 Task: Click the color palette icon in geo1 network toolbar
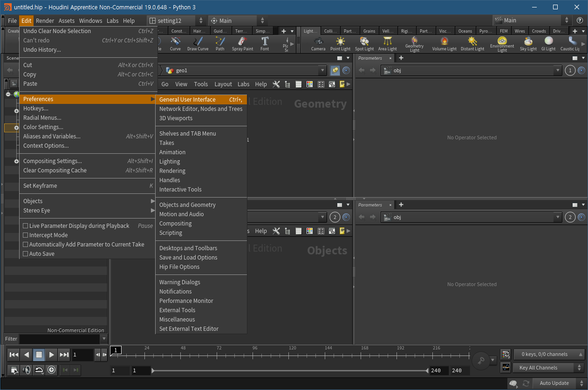pyautogui.click(x=309, y=84)
